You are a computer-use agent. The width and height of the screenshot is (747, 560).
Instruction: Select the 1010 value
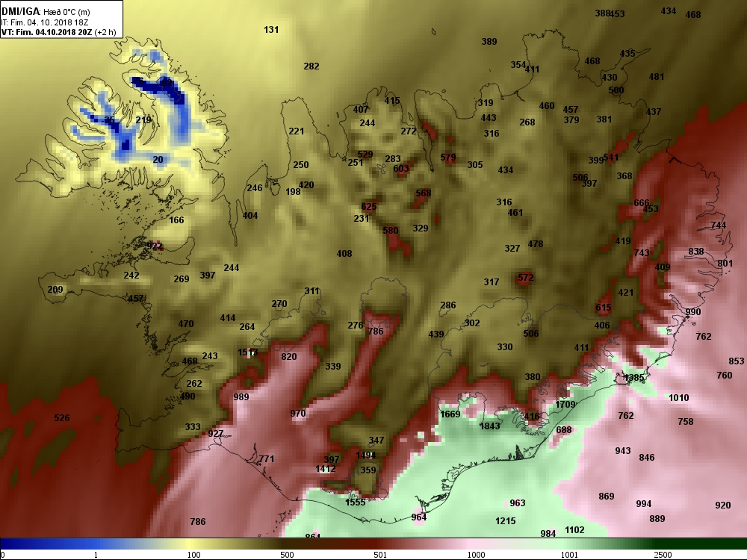tap(678, 398)
